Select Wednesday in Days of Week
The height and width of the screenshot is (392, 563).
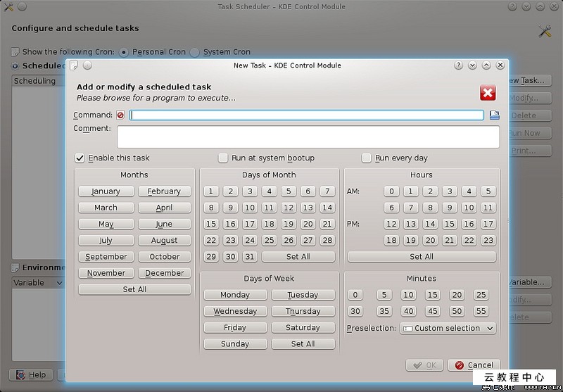(x=235, y=311)
